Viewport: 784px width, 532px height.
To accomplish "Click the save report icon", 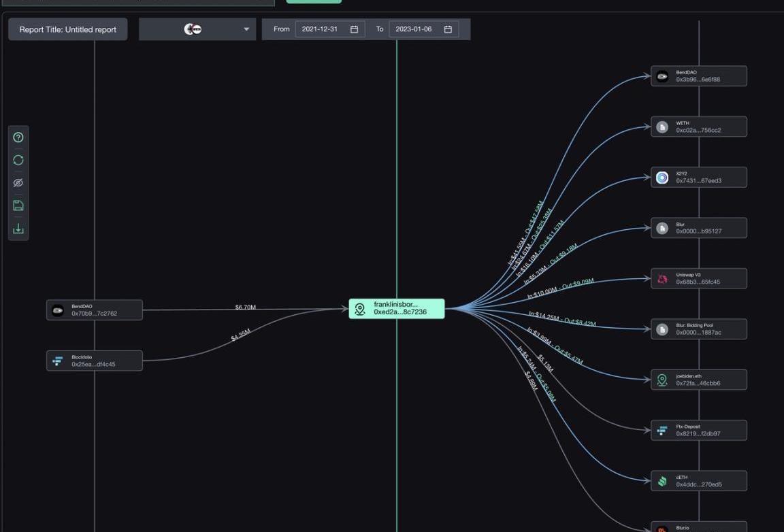I will (18, 205).
